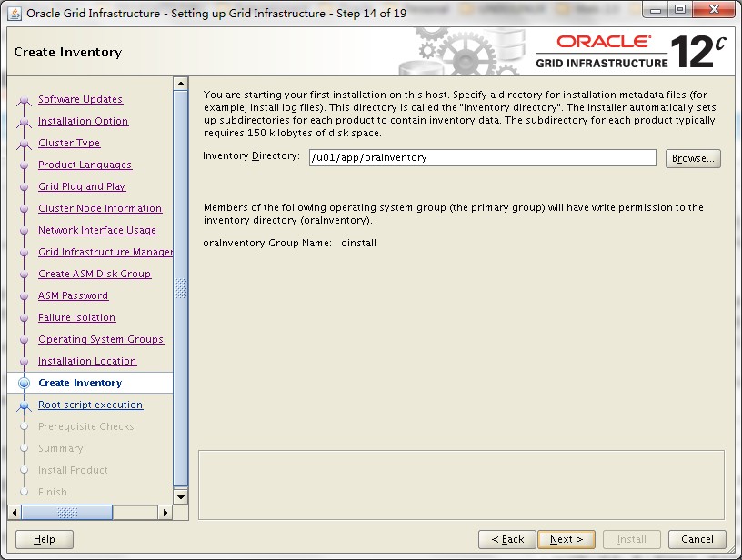The width and height of the screenshot is (742, 560).
Task: Click the 'Inventory Directory:' label
Action: click(x=251, y=156)
